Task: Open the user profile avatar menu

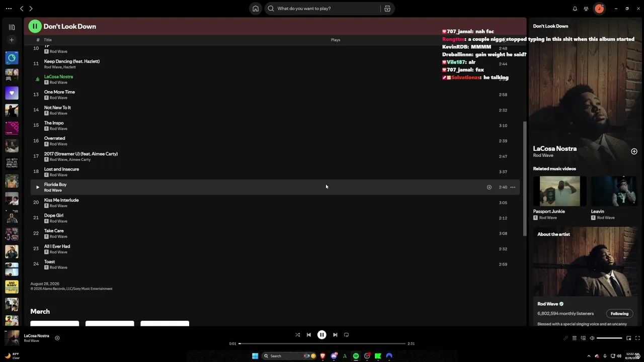Action: point(599,9)
